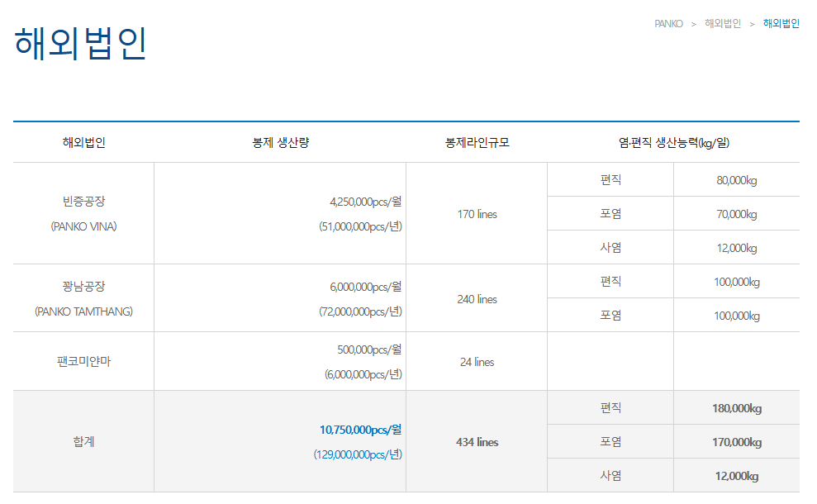The width and height of the screenshot is (817, 504).
Task: Click the 80,000kg 편직 value for PANKO VINA
Action: click(735, 179)
